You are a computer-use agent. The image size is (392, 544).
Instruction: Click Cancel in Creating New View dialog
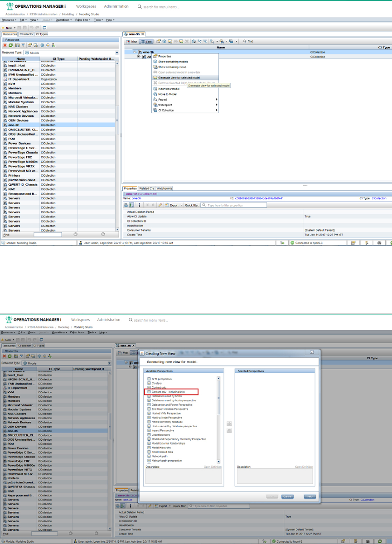click(x=287, y=496)
